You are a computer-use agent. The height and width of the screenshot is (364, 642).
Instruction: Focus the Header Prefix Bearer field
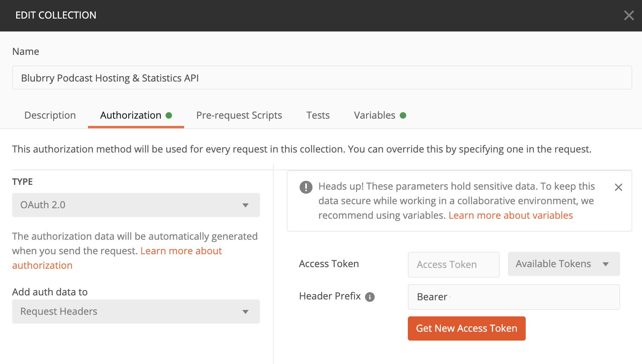pos(514,297)
